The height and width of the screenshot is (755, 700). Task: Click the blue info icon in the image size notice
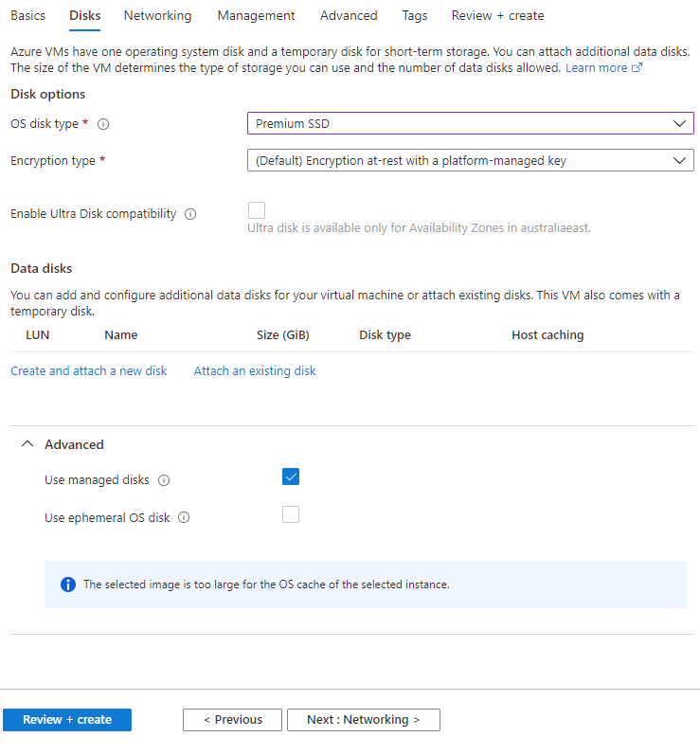point(68,584)
